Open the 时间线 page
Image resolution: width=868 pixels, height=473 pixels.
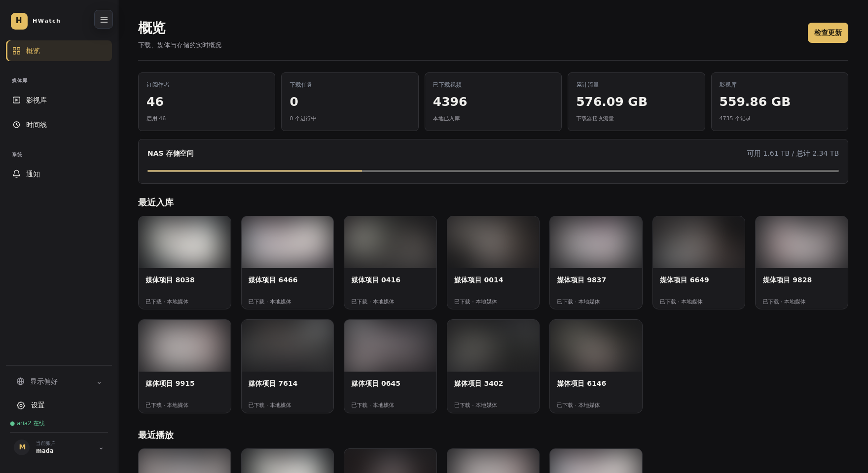[x=59, y=125]
